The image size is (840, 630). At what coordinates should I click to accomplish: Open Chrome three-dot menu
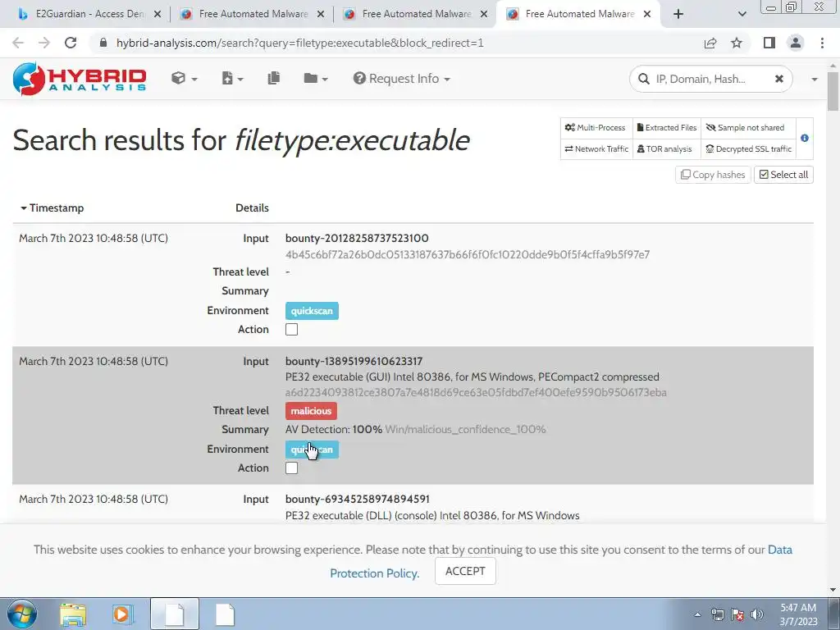pyautogui.click(x=822, y=43)
